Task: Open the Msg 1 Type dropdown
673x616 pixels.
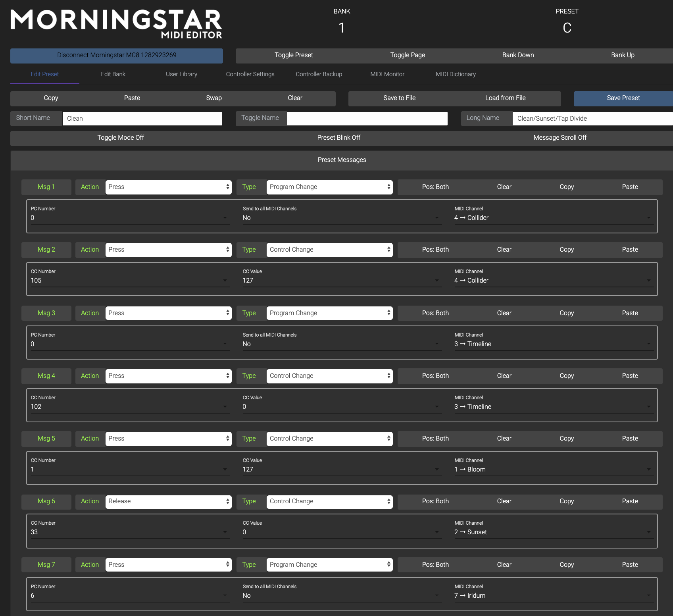Action: tap(330, 187)
